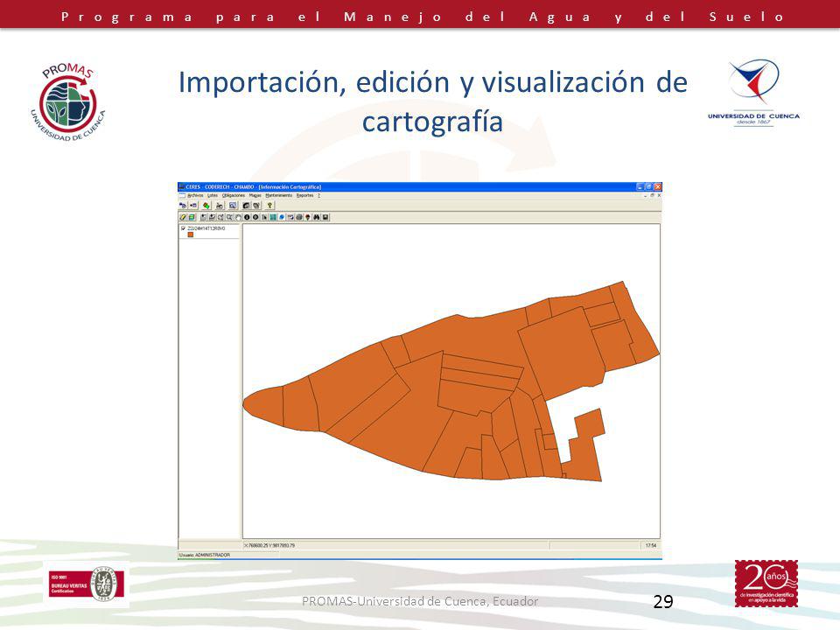Minimize the CERES application window

tap(640, 187)
